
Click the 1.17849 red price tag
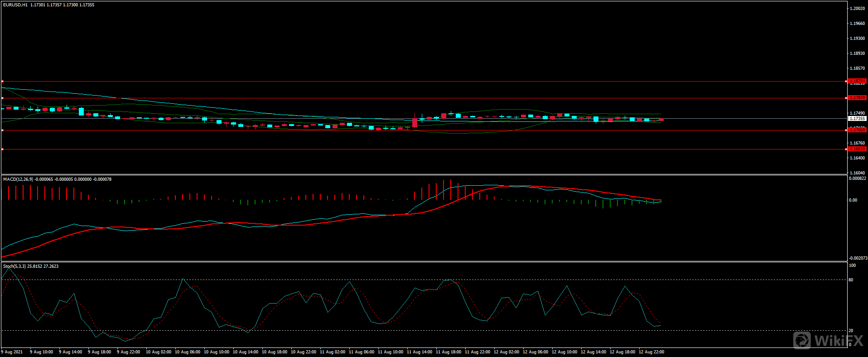tap(857, 98)
